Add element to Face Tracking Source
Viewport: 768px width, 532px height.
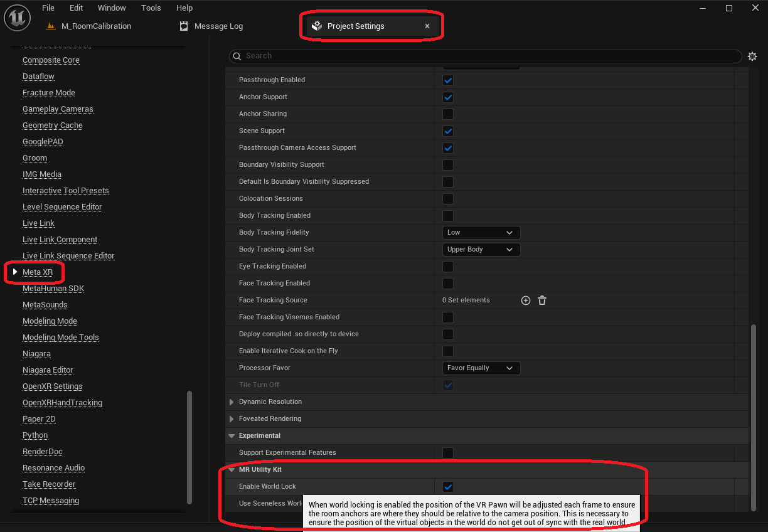(526, 301)
